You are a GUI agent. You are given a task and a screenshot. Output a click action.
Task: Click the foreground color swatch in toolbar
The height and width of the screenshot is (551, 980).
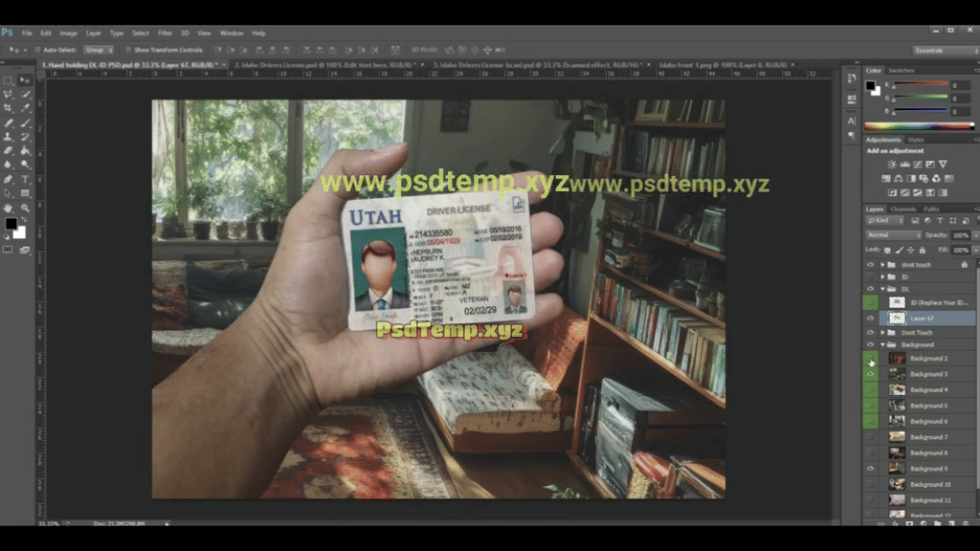point(11,223)
